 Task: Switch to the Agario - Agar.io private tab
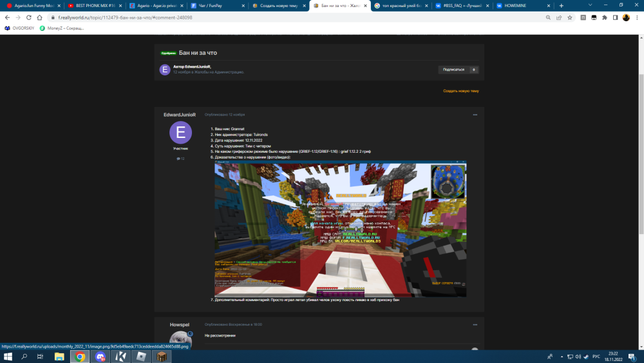pyautogui.click(x=156, y=6)
